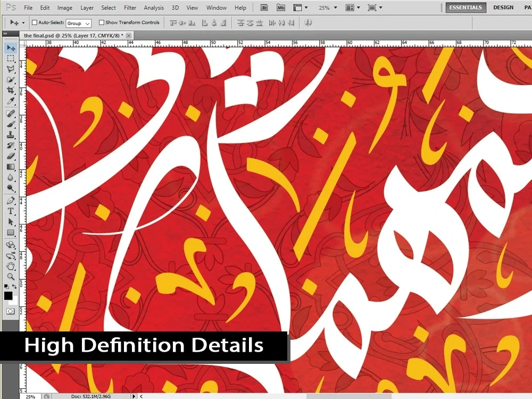This screenshot has height=399, width=532.
Task: Click the distribute top edges icon
Action: pyautogui.click(x=240, y=23)
